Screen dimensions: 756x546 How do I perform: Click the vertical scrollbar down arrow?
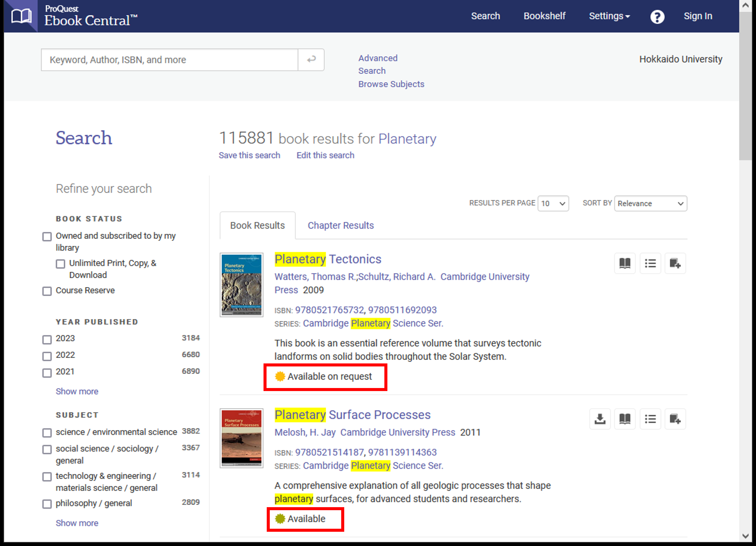point(746,536)
